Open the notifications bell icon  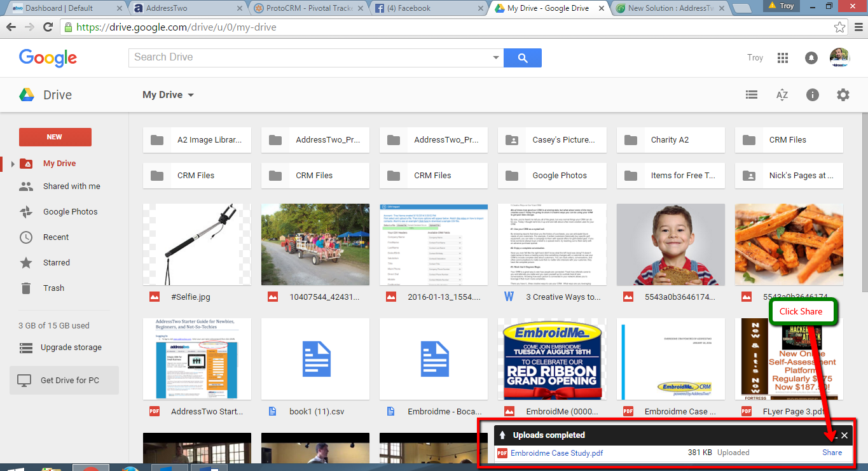click(811, 57)
